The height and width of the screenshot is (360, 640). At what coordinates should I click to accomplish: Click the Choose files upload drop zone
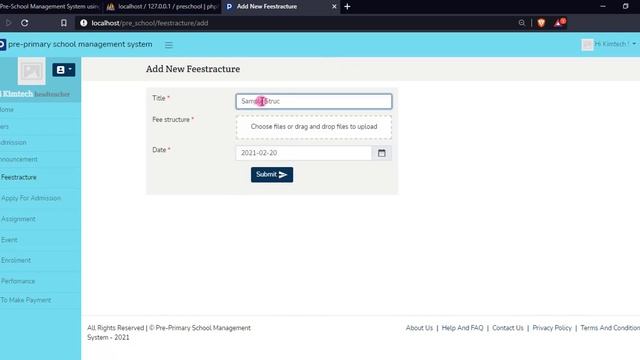(x=314, y=127)
